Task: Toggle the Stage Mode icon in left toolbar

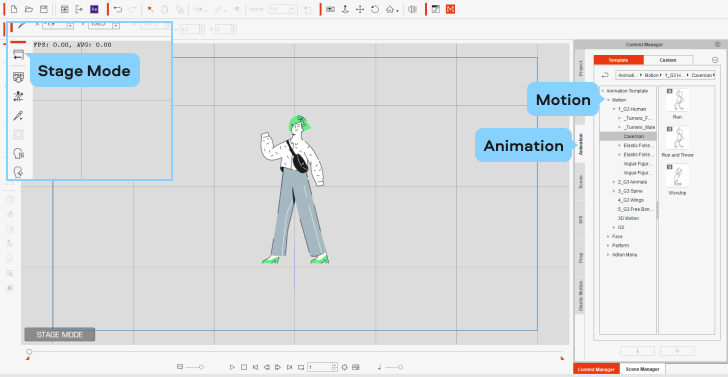Action: pyautogui.click(x=19, y=55)
